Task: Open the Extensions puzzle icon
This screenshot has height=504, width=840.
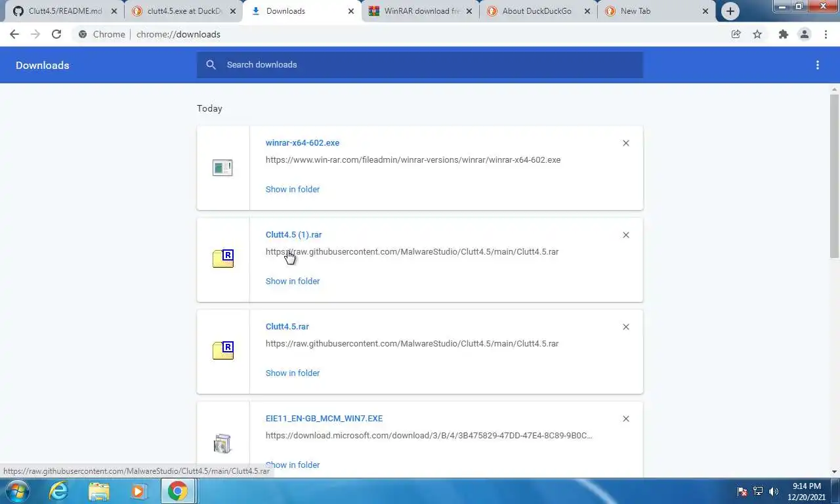Action: click(783, 34)
